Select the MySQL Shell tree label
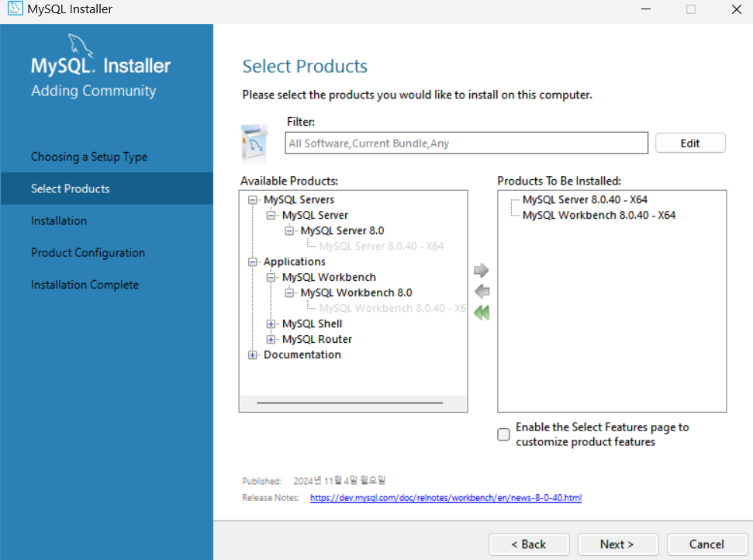This screenshot has width=753, height=560. click(313, 323)
